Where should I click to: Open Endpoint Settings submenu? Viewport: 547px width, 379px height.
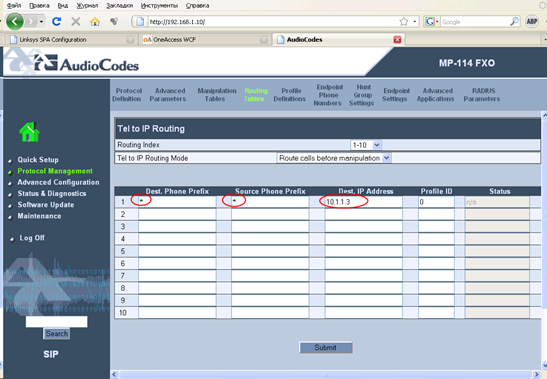tap(395, 95)
